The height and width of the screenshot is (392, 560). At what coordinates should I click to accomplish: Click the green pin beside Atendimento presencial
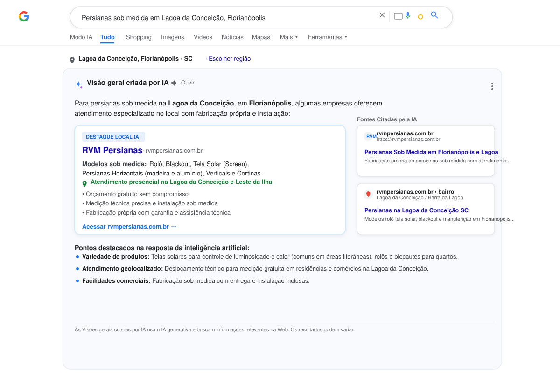pyautogui.click(x=84, y=184)
